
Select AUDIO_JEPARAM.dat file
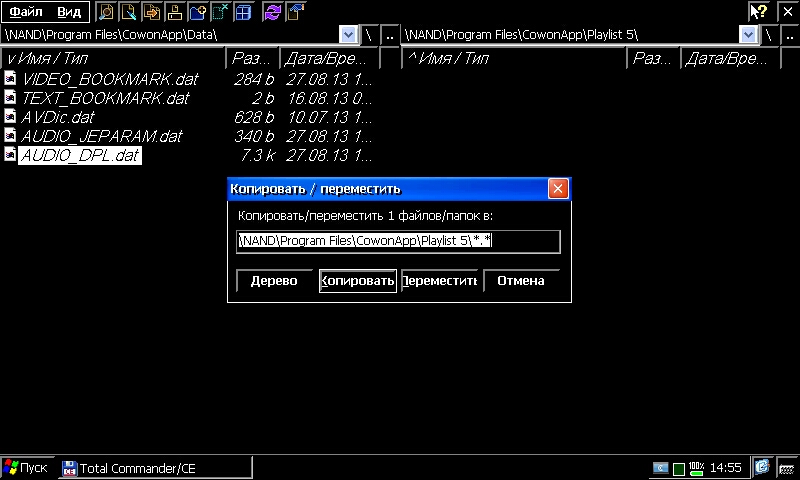click(102, 136)
